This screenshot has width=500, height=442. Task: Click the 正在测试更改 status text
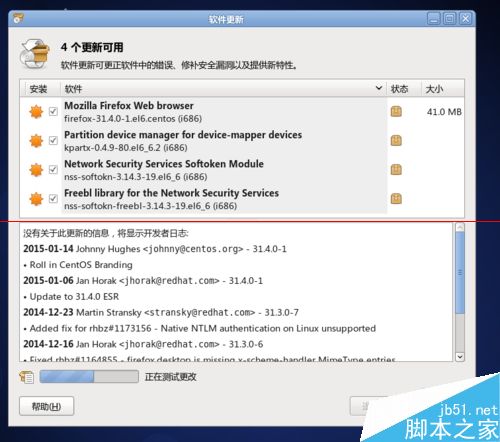[170, 377]
